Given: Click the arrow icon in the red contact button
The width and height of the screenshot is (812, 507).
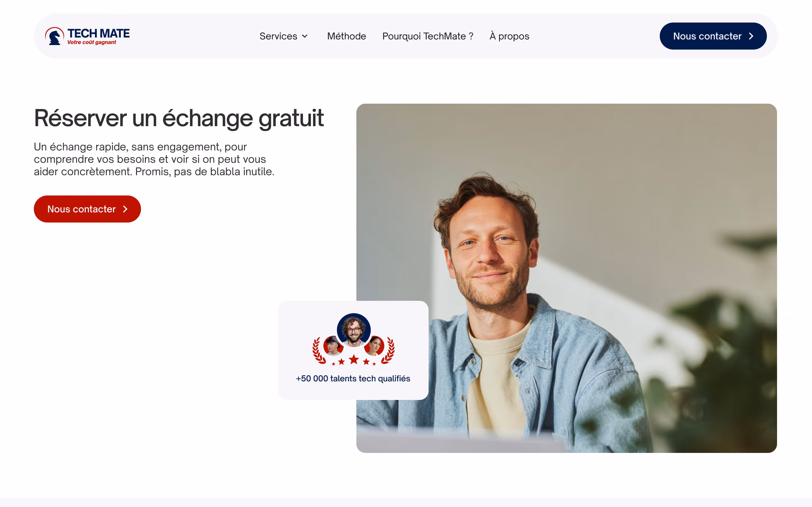Looking at the screenshot, I should [x=125, y=209].
